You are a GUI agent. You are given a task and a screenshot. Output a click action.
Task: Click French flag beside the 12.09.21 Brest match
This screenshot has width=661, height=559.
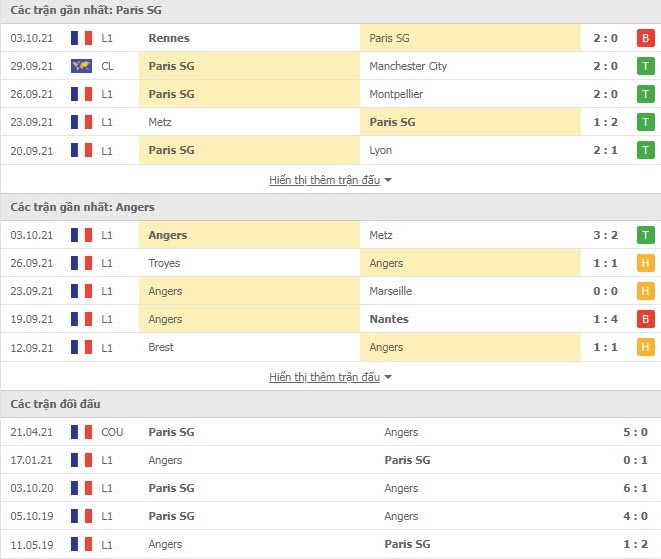point(81,347)
